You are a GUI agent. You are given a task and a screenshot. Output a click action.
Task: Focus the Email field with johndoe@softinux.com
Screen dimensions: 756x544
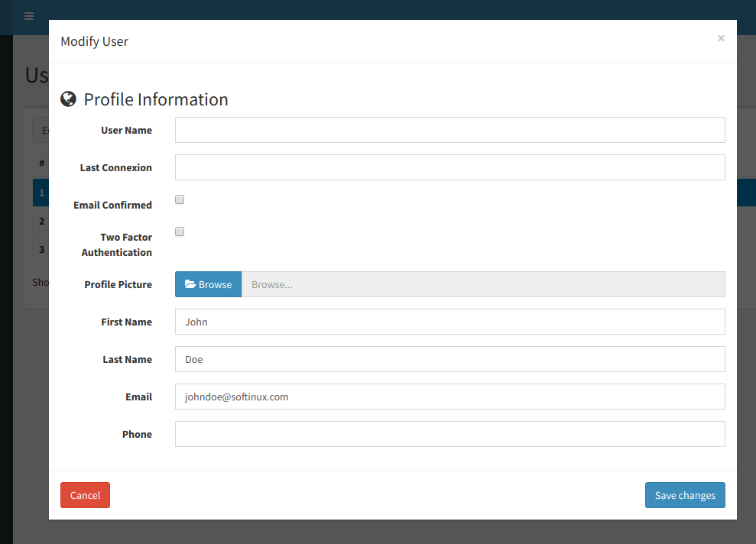click(449, 397)
